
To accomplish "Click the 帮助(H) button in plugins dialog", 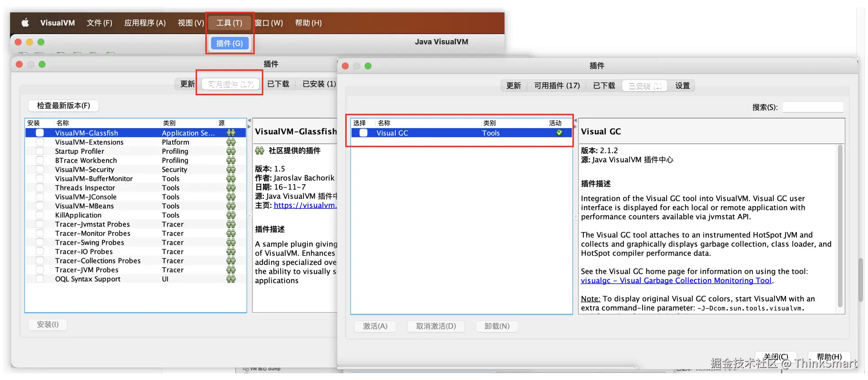I will (x=829, y=357).
